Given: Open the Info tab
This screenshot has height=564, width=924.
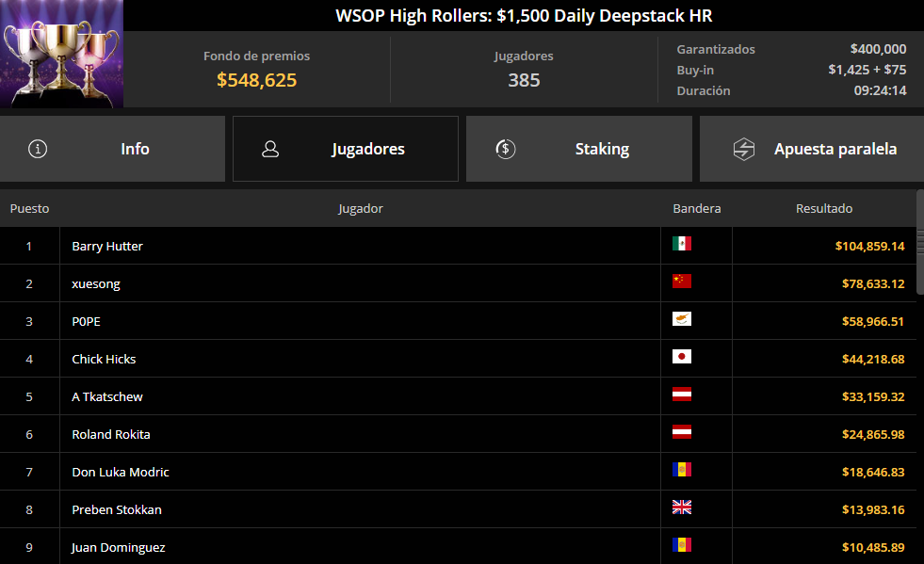Looking at the screenshot, I should point(112,149).
